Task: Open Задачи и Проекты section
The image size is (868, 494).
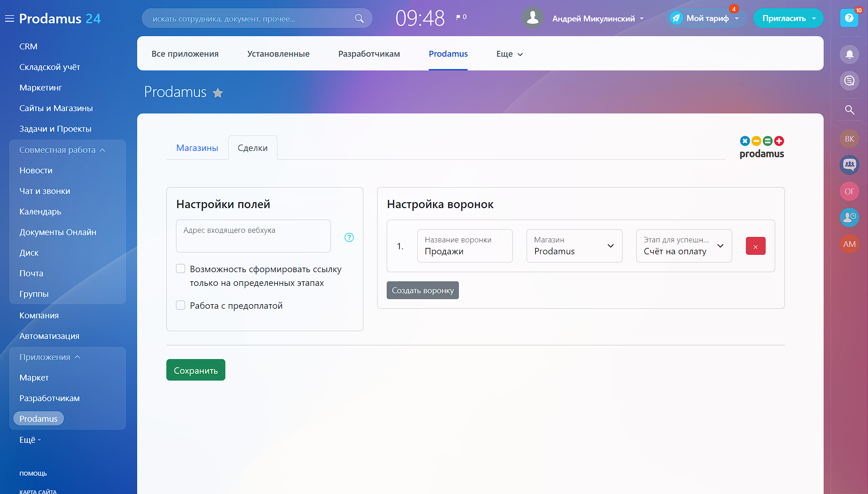Action: (55, 129)
